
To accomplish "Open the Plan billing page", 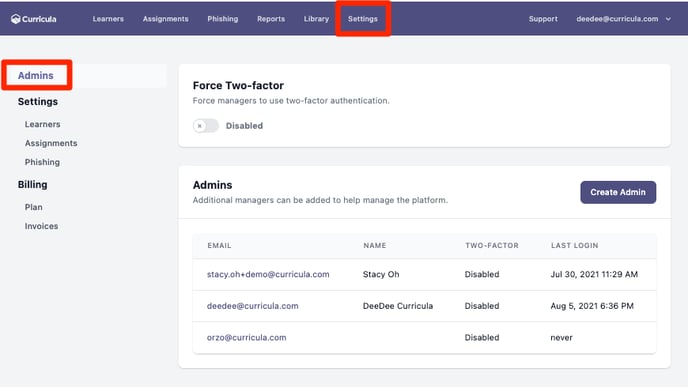I will (x=33, y=207).
